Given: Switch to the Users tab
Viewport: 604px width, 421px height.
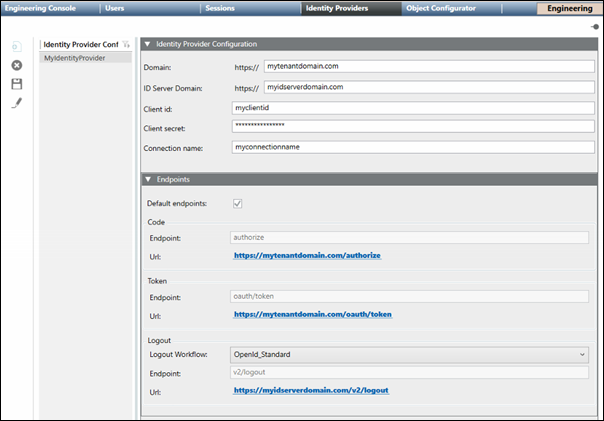Looking at the screenshot, I should 115,8.
